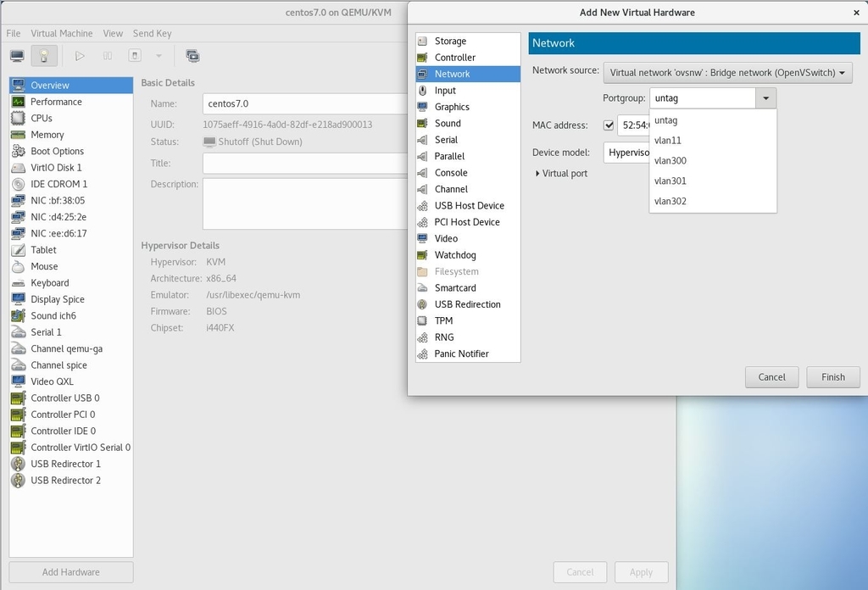Click the Shut down power toolbar icon
Viewport: 868px width, 590px height.
[135, 56]
